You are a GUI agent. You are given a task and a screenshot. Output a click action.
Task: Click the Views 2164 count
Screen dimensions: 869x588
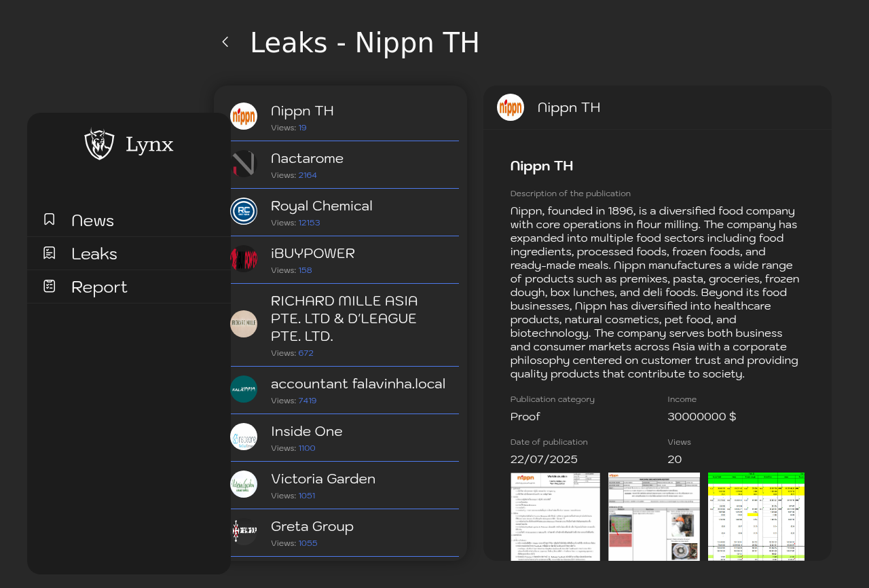308,175
